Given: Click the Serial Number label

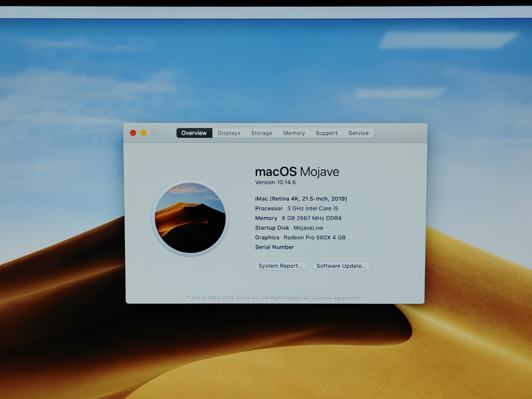Looking at the screenshot, I should (274, 247).
